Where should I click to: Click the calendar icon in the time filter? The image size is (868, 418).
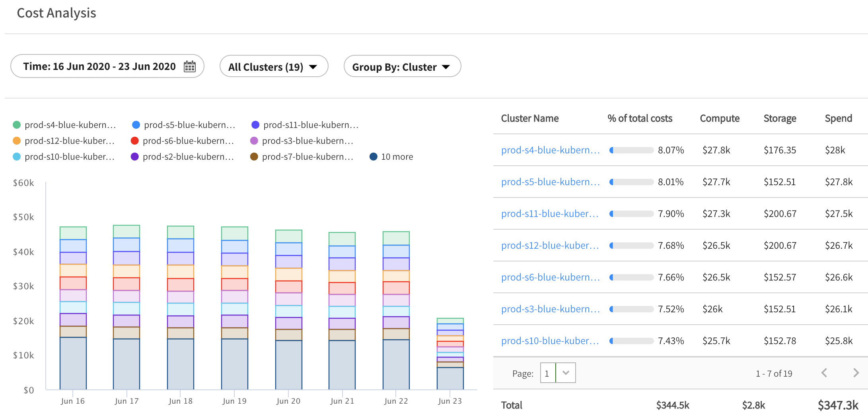[x=190, y=66]
